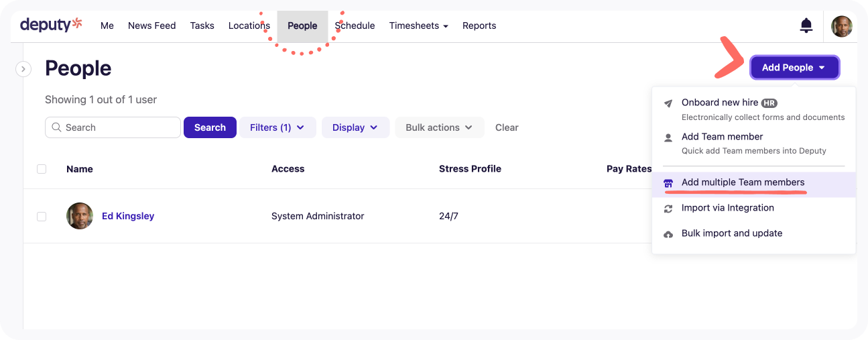Image resolution: width=868 pixels, height=340 pixels.
Task: Open the Bulk actions dropdown
Action: click(x=440, y=127)
